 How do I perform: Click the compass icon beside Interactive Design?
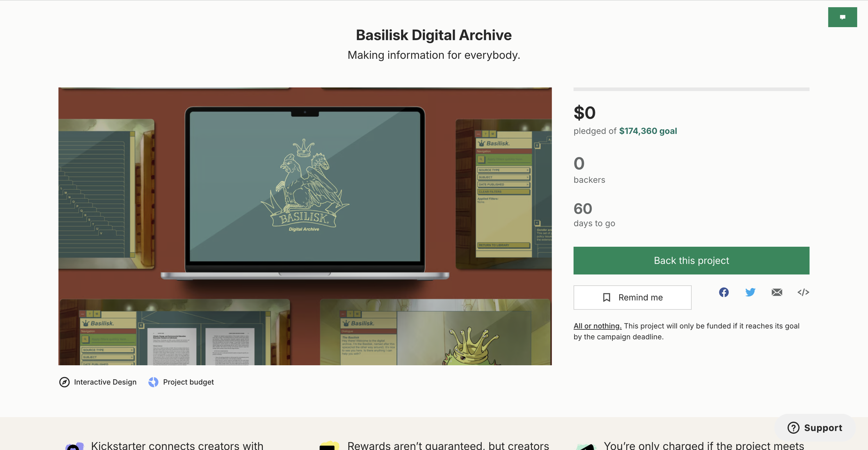(x=64, y=382)
